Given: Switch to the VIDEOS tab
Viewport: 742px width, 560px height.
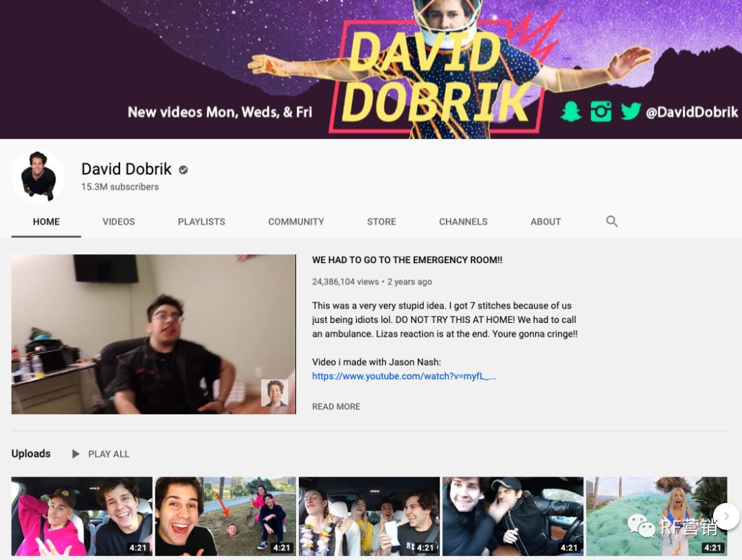Looking at the screenshot, I should [x=119, y=221].
